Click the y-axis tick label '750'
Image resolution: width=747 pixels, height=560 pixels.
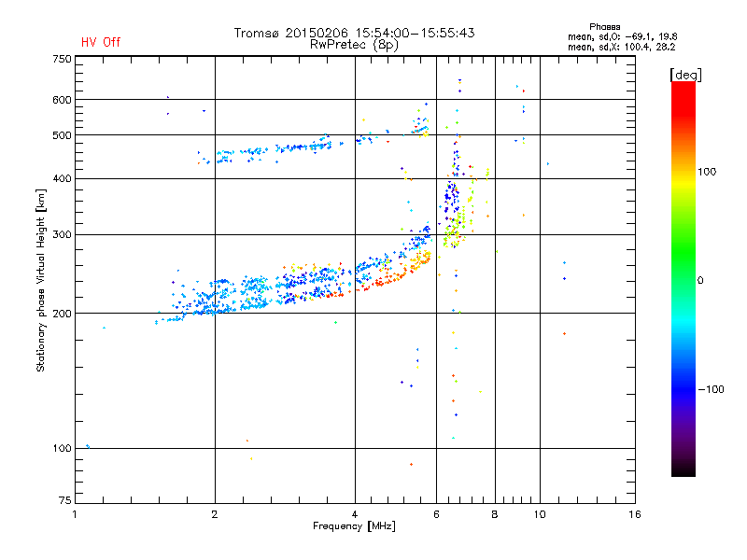(x=63, y=59)
